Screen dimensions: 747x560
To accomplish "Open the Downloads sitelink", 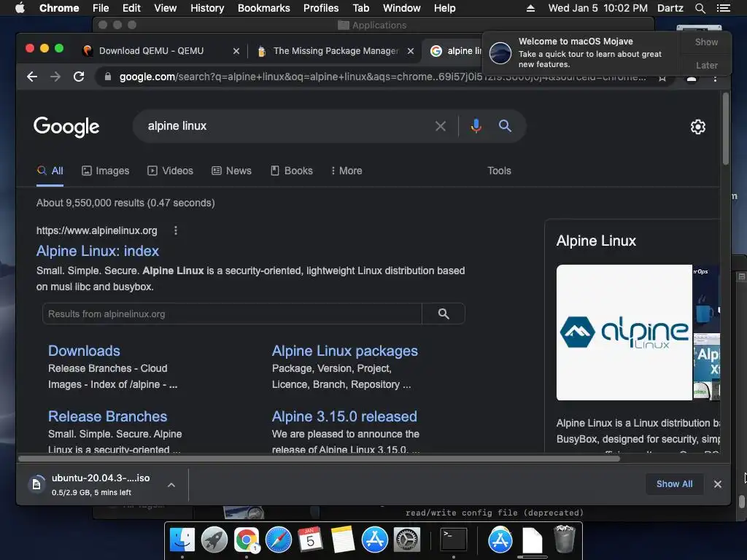I will pyautogui.click(x=85, y=351).
